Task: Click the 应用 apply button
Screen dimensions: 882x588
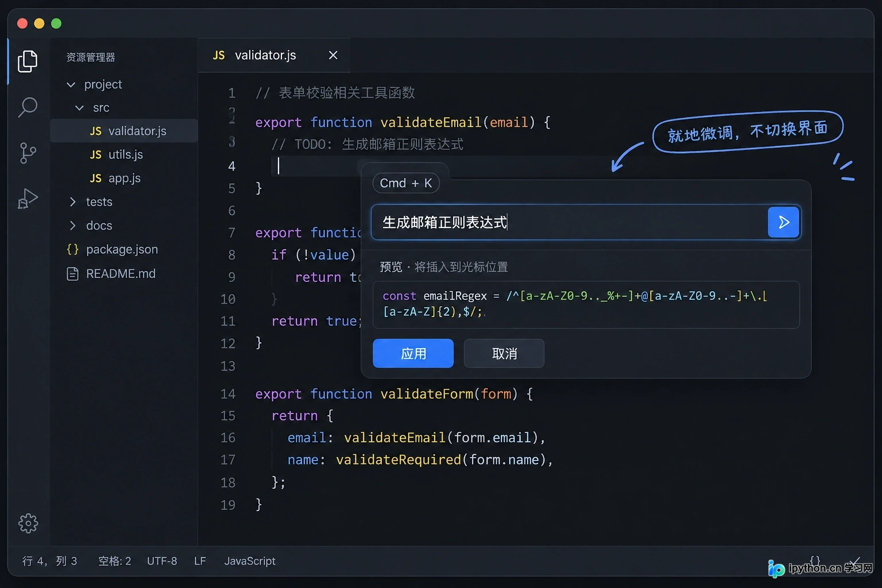Action: [x=413, y=353]
